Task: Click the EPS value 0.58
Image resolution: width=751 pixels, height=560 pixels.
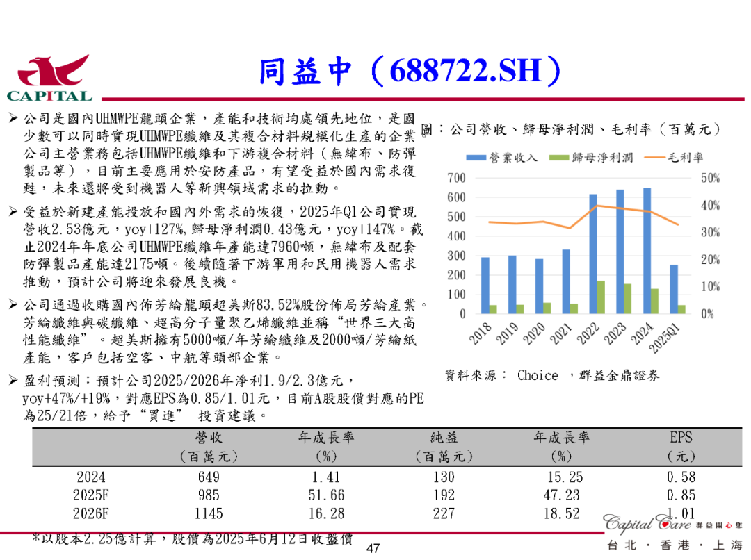Action: 681,477
